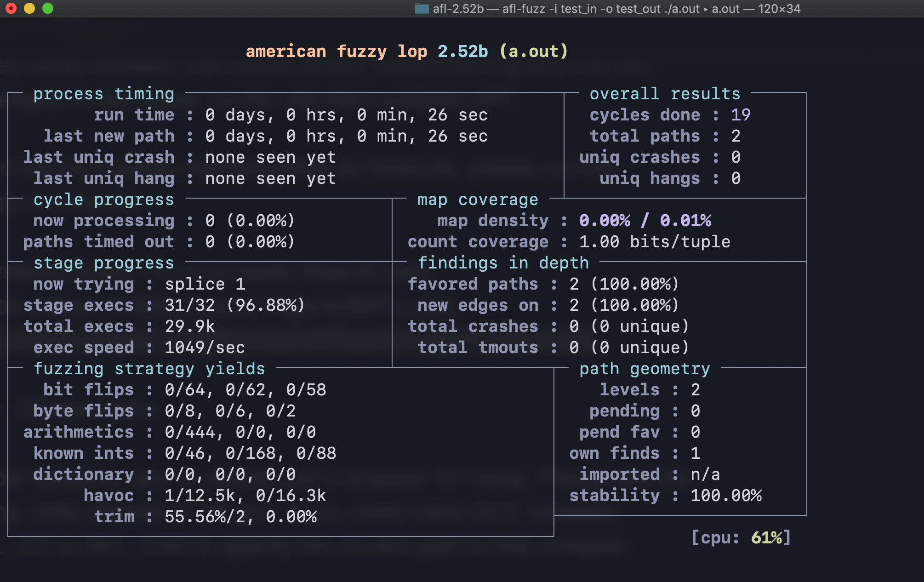Click exec speed value '1049/sec'
The width and height of the screenshot is (924, 582).
point(205,348)
